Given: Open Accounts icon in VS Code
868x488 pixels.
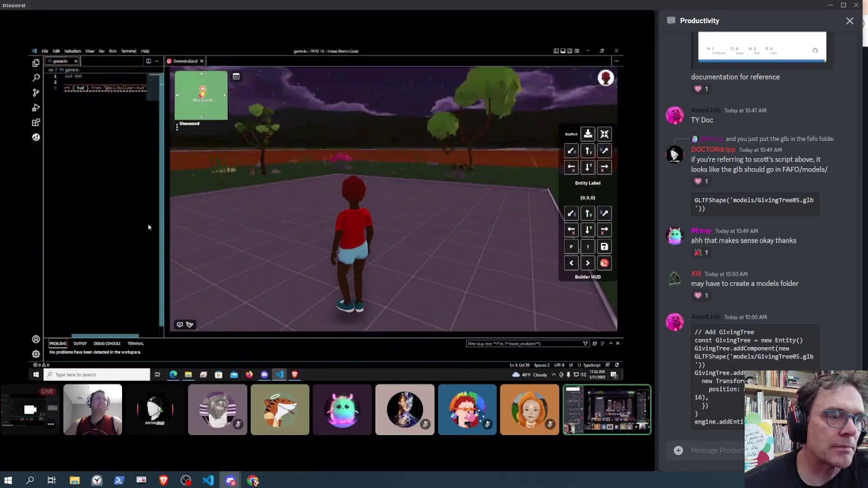Looking at the screenshot, I should [x=36, y=339].
